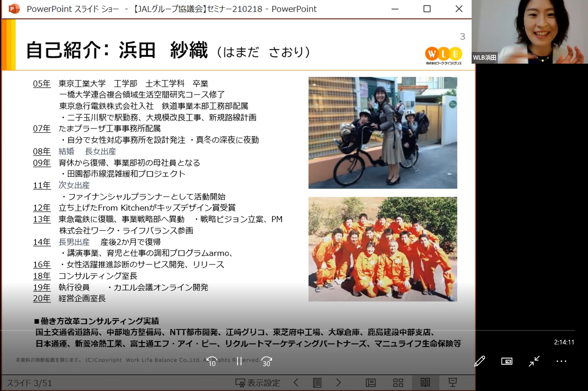Viewport: 588px width, 391px height.
Task: Switch to normal view icon
Action: pyautogui.click(x=371, y=382)
